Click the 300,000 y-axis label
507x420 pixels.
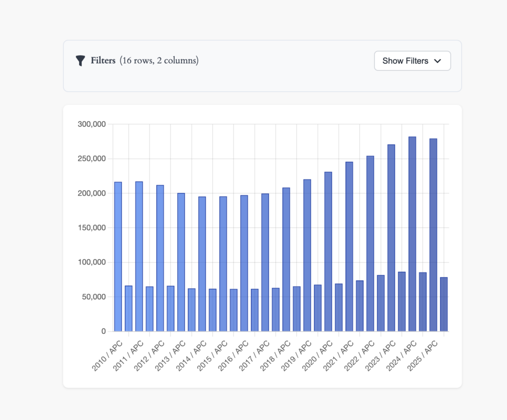92,124
